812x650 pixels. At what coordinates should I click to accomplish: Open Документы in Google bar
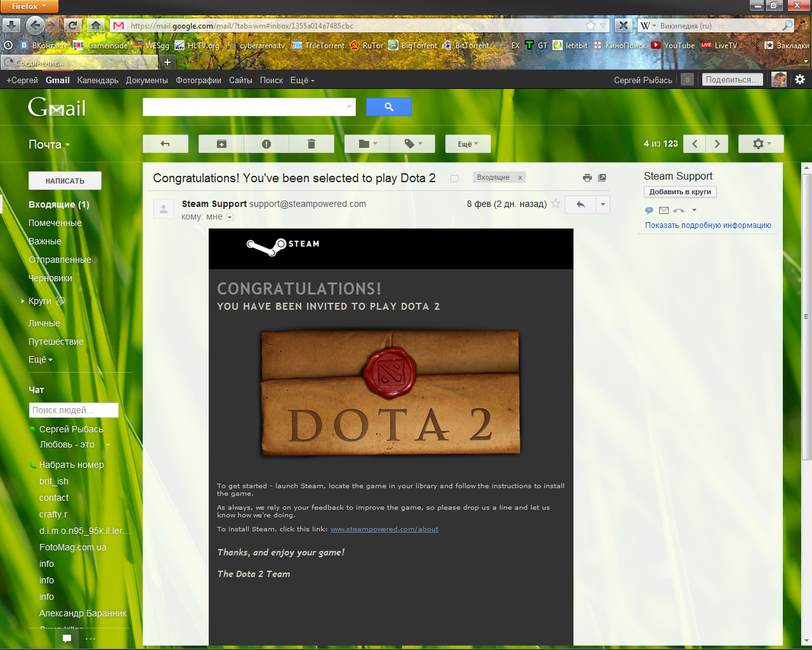147,80
